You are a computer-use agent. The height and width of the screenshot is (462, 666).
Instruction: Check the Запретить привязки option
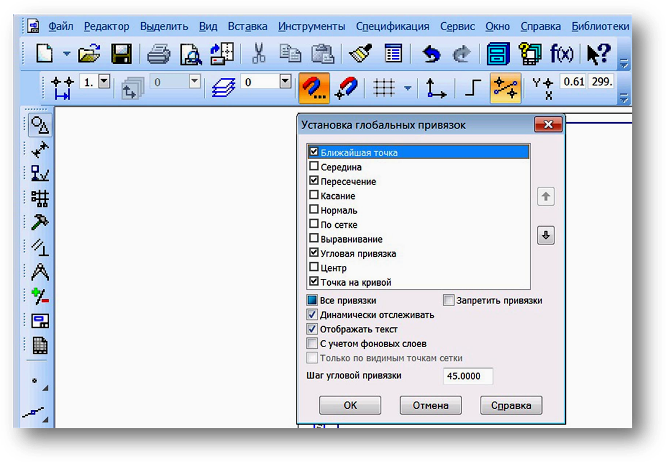tap(449, 300)
